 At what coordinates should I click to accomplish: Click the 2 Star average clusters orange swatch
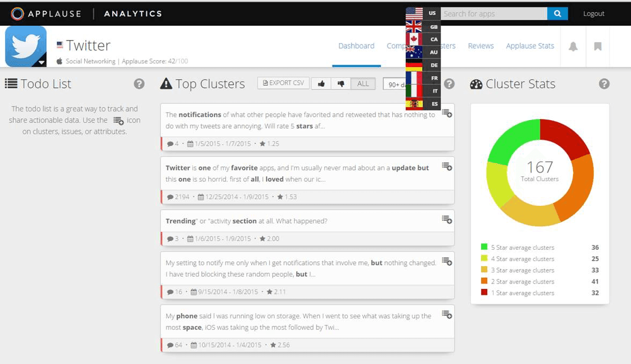(x=484, y=281)
